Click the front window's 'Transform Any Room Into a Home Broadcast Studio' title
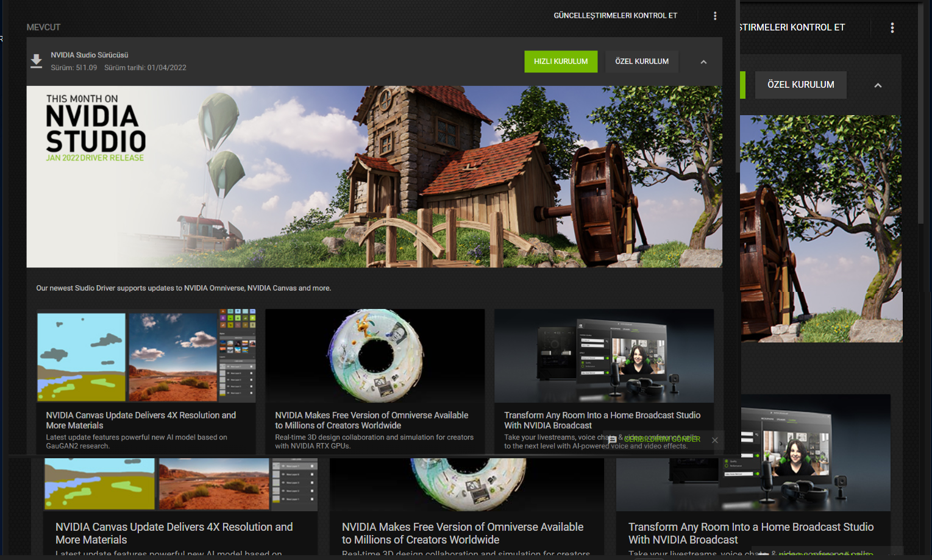This screenshot has height=560, width=932. 602,420
